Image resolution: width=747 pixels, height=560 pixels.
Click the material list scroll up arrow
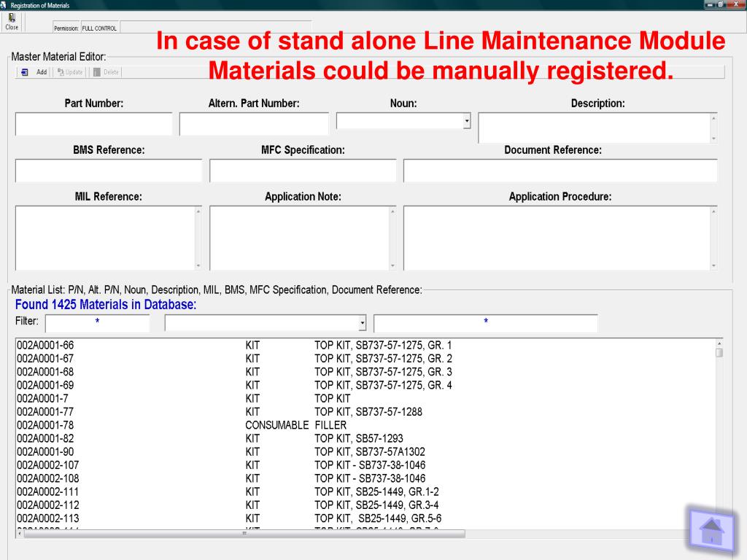719,343
